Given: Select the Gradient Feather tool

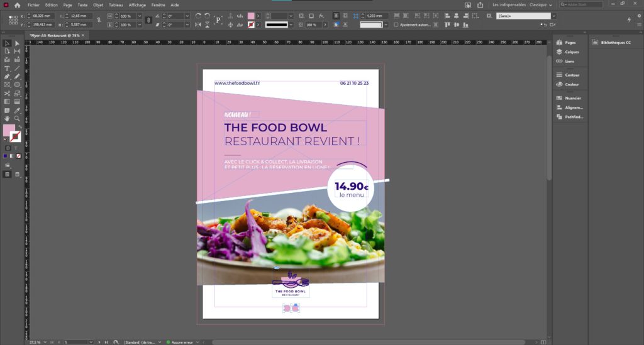Looking at the screenshot, I should pyautogui.click(x=17, y=101).
